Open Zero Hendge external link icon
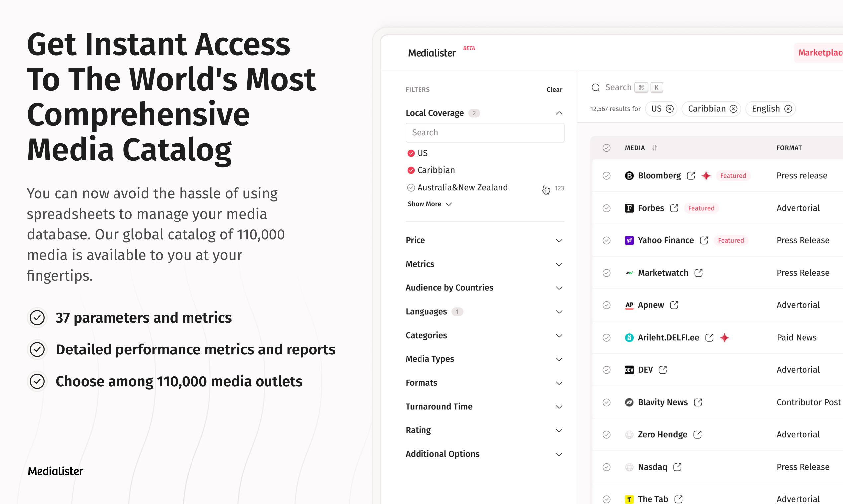 pyautogui.click(x=697, y=434)
